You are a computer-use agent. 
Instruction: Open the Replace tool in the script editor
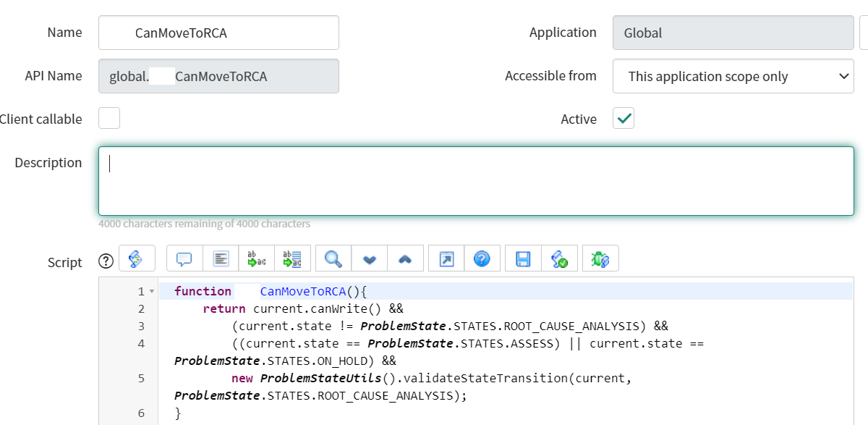tap(256, 258)
